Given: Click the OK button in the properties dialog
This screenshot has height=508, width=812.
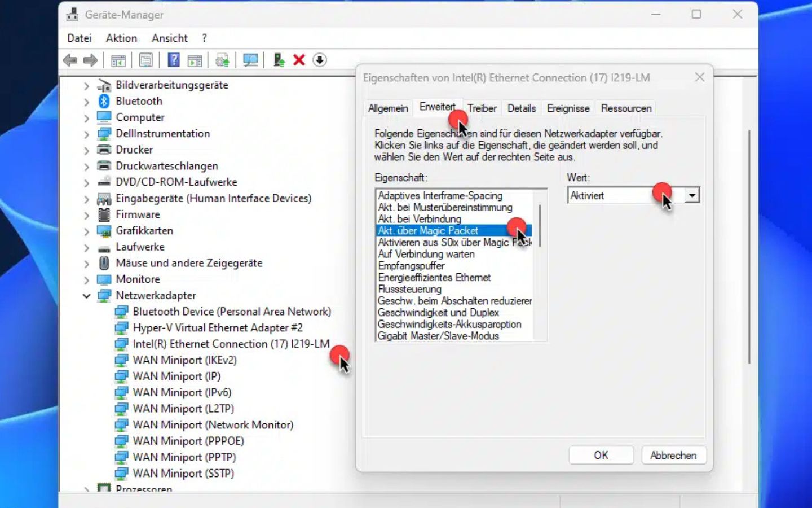Looking at the screenshot, I should tap(601, 455).
